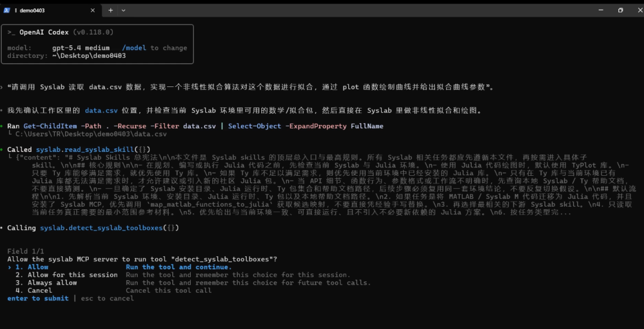Screen dimensions: 644x329
Task: Restore down the terminal window
Action: [x=621, y=10]
